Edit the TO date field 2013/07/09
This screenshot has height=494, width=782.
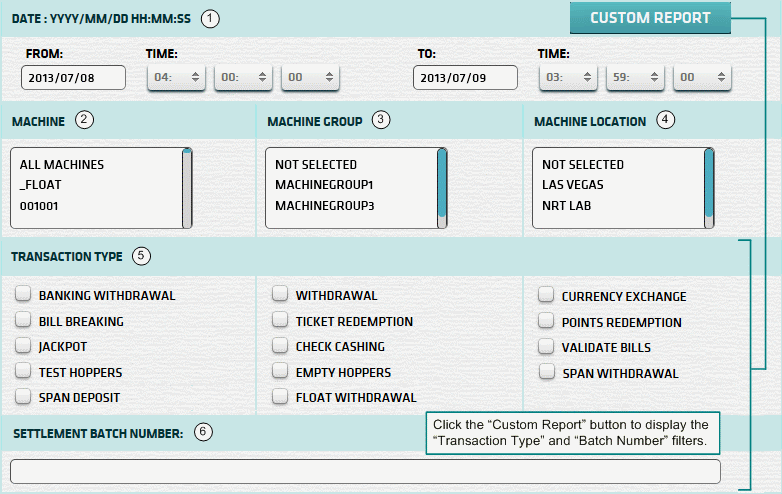pos(465,78)
